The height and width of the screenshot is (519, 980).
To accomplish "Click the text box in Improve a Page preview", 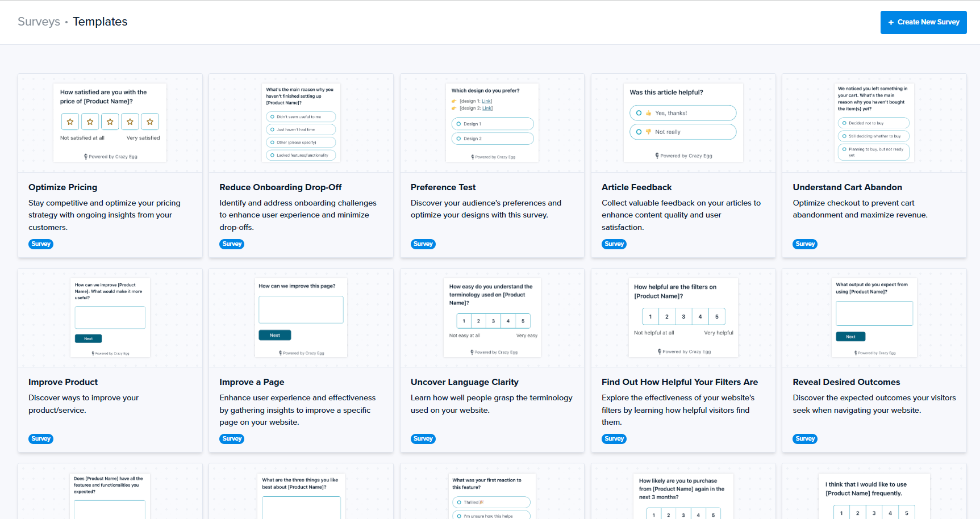I will pos(301,309).
